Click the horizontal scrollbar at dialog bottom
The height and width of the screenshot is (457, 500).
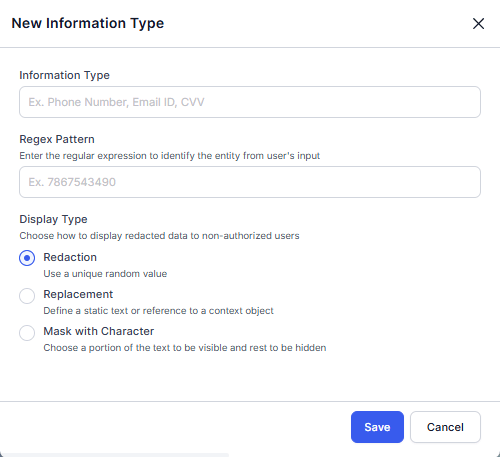pos(115,455)
